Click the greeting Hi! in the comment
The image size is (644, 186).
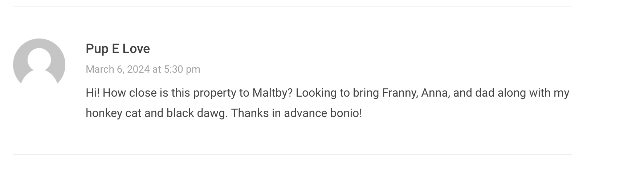click(93, 93)
